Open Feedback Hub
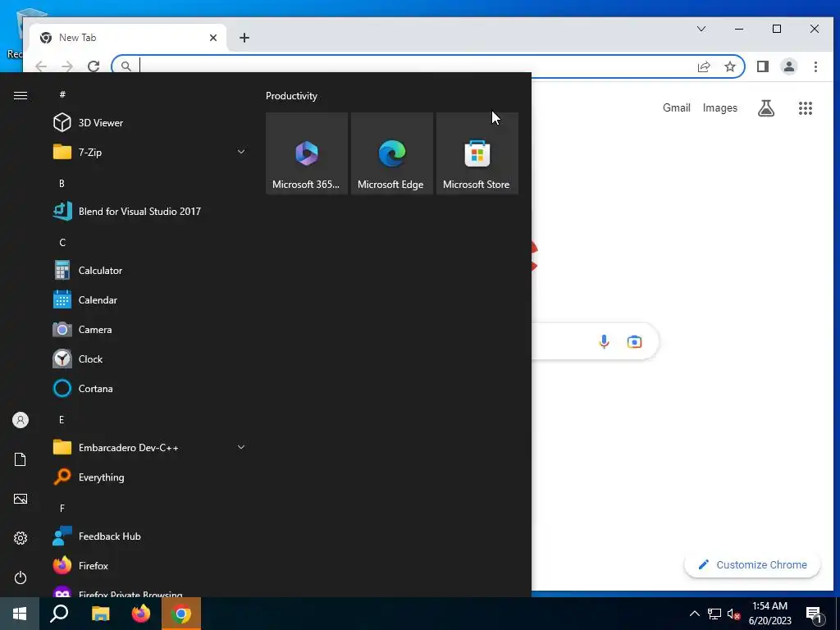The image size is (840, 630). click(x=150, y=536)
